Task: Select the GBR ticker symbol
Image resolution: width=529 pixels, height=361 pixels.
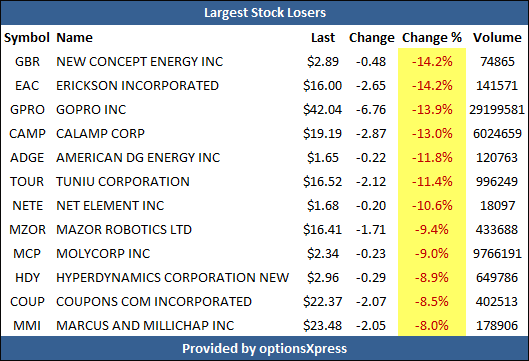Action: 27,62
